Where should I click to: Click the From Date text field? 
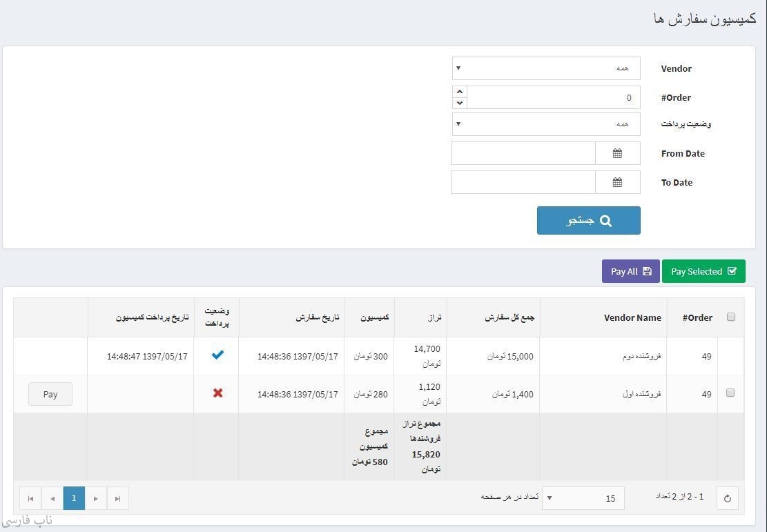[523, 153]
